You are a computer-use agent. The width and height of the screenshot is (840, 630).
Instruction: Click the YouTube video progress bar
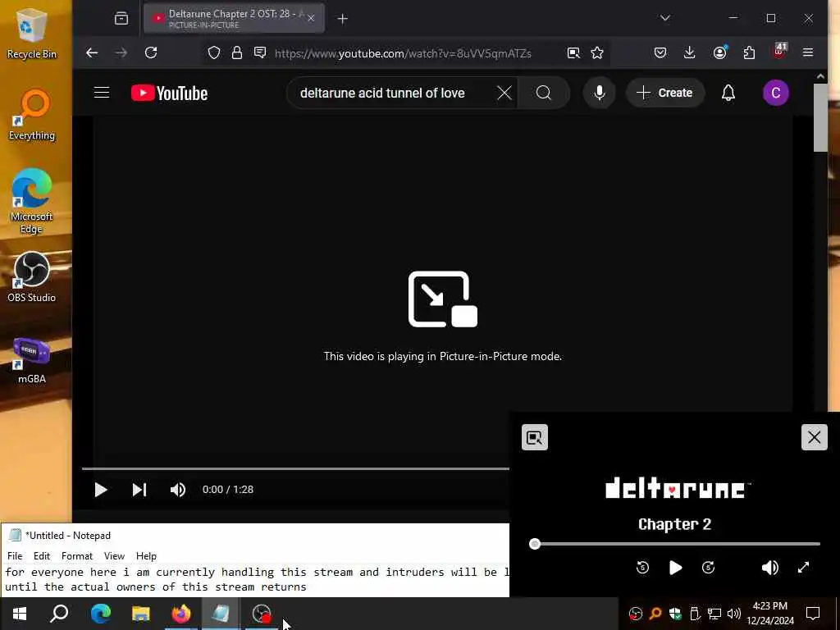[x=295, y=468]
